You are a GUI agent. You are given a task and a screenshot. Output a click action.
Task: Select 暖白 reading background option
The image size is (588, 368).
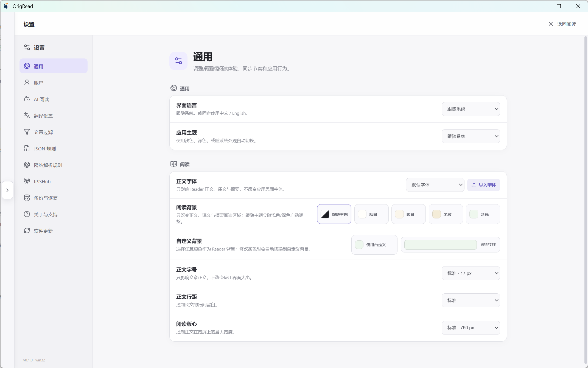click(408, 214)
